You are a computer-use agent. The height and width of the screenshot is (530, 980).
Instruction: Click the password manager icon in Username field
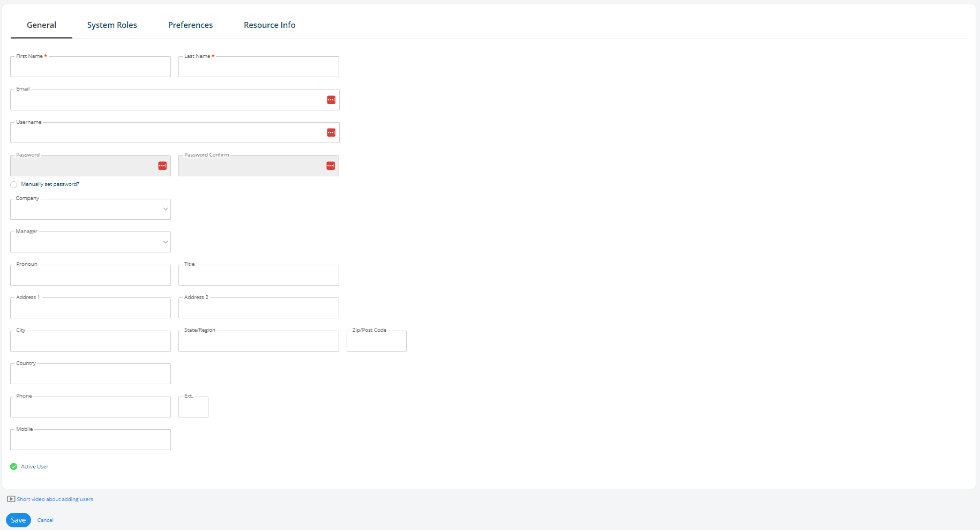pyautogui.click(x=331, y=132)
